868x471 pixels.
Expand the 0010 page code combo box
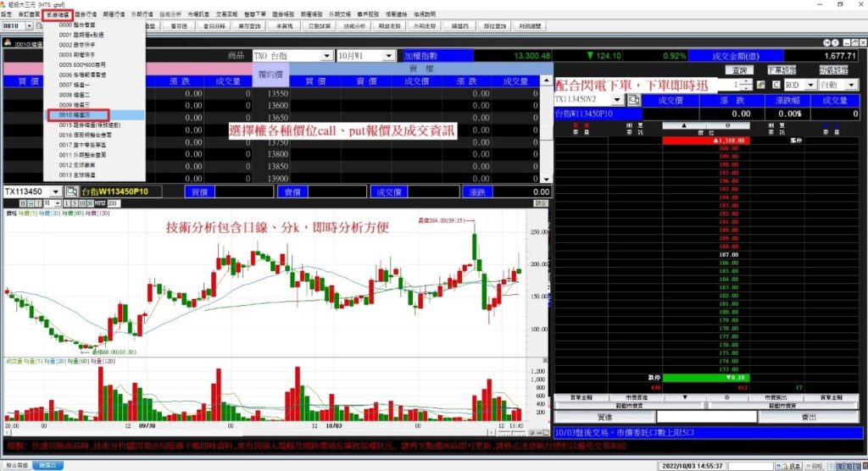[x=30, y=26]
